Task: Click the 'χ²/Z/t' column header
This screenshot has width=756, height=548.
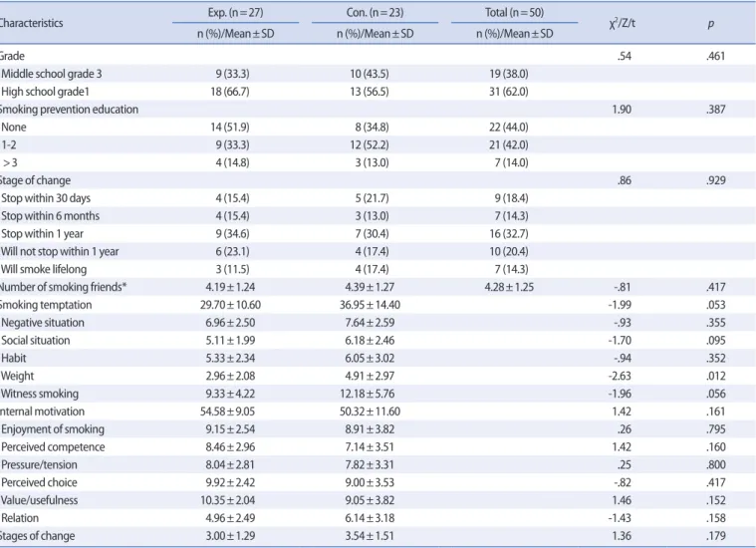Action: coord(622,23)
